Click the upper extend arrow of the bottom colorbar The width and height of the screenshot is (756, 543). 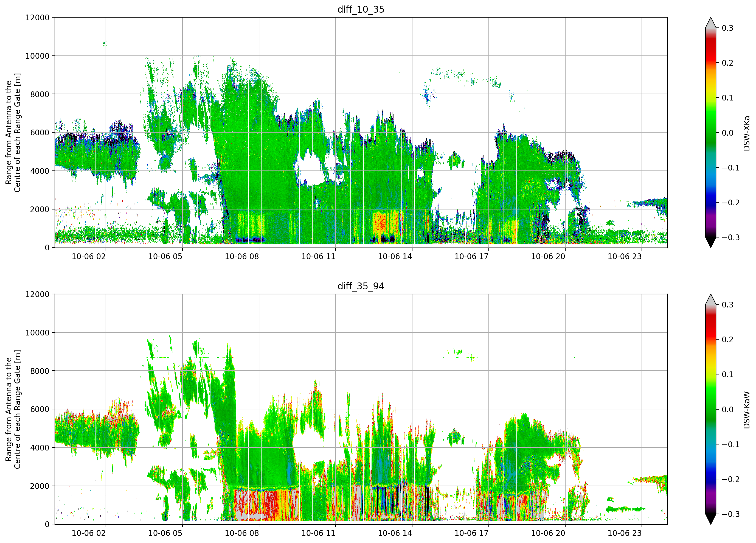710,300
